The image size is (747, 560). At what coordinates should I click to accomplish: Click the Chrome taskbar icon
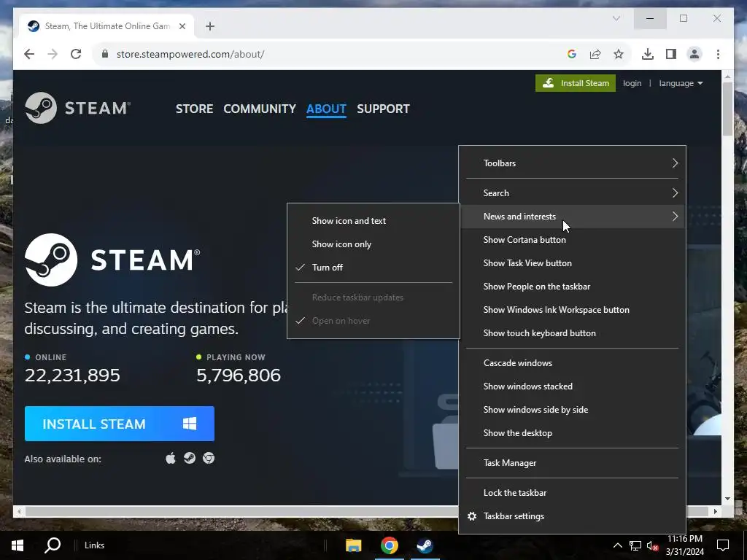pos(390,545)
